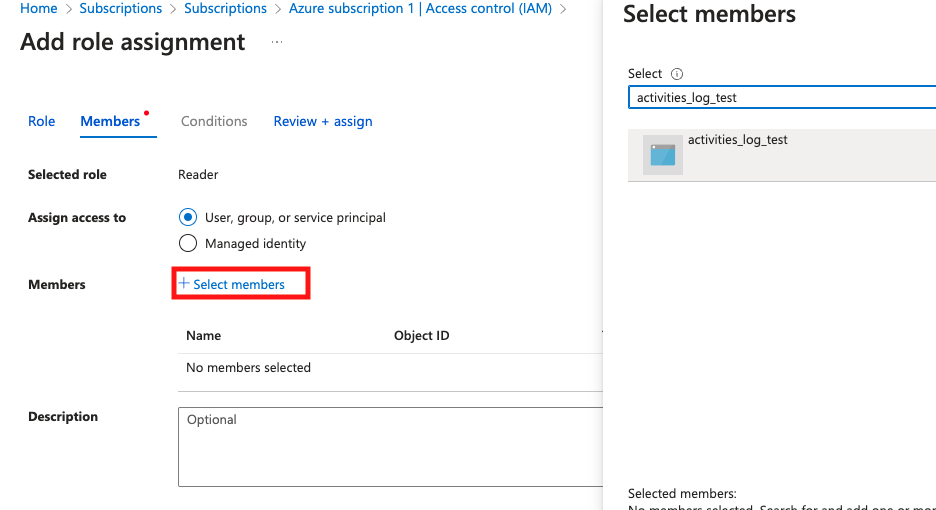This screenshot has width=936, height=510.
Task: Choose the Managed identity radio option
Action: click(187, 243)
